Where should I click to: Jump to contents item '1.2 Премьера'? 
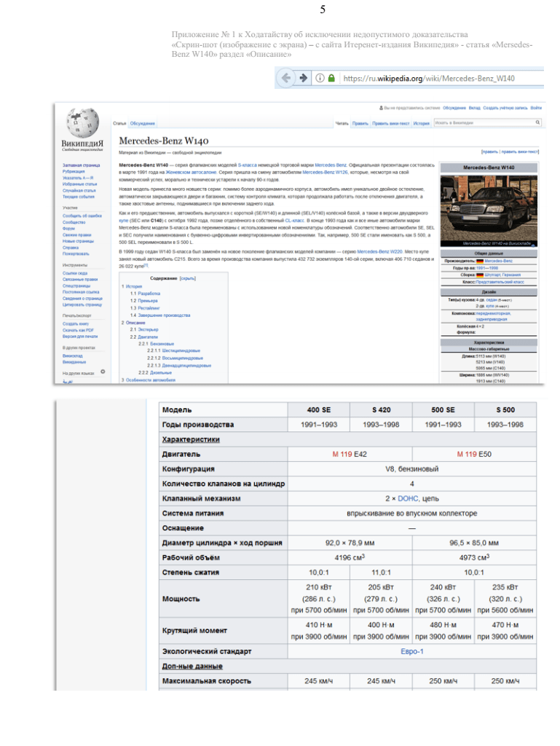point(144,301)
